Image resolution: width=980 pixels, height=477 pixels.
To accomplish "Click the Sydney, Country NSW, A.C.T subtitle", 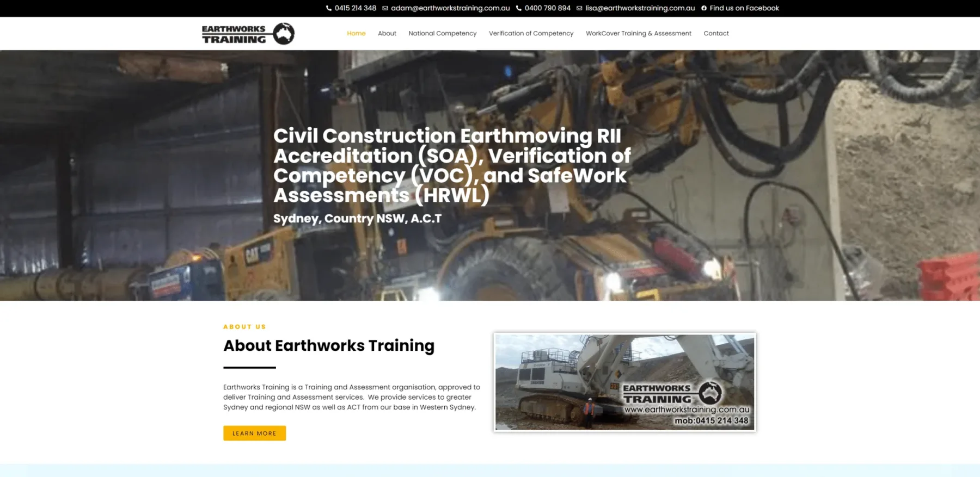I will coord(357,219).
